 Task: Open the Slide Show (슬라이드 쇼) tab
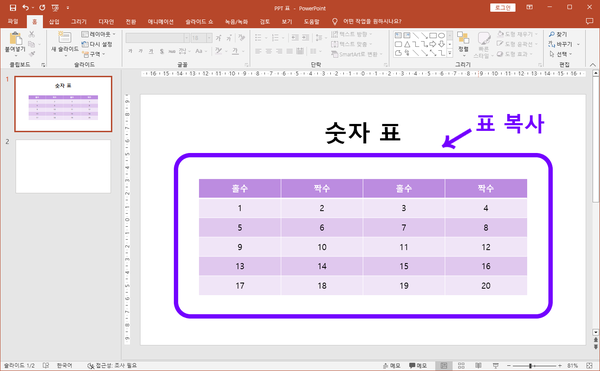pyautogui.click(x=199, y=21)
